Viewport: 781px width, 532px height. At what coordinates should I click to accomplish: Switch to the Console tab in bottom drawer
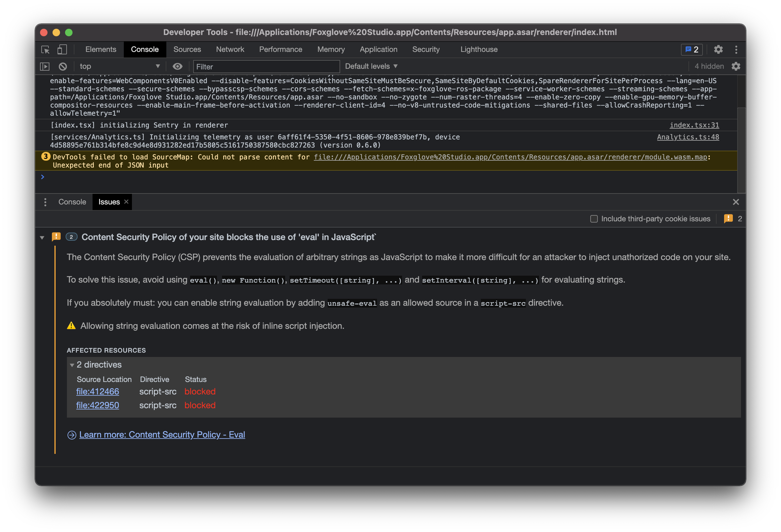[72, 202]
